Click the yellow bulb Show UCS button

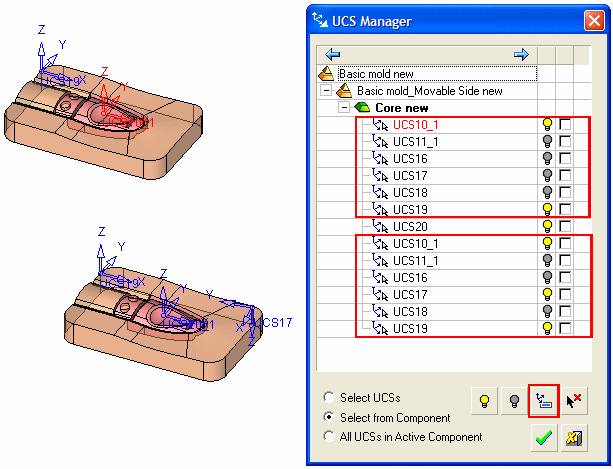[x=484, y=401]
